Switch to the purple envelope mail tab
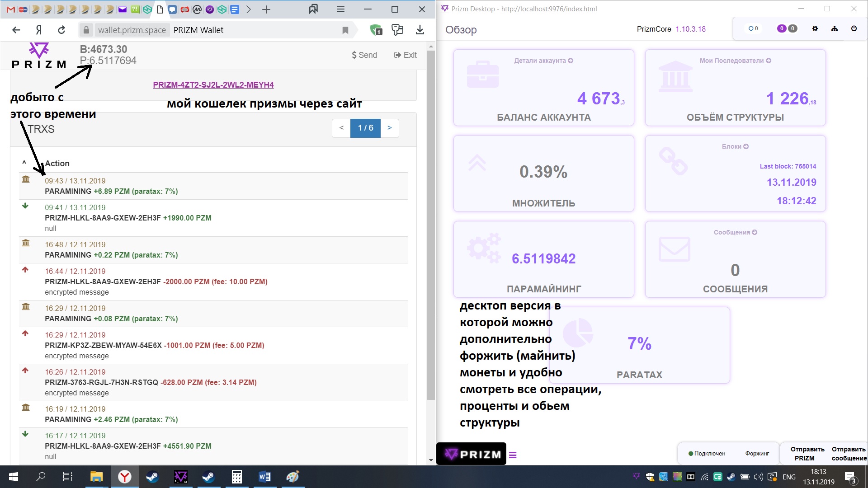 point(123,9)
